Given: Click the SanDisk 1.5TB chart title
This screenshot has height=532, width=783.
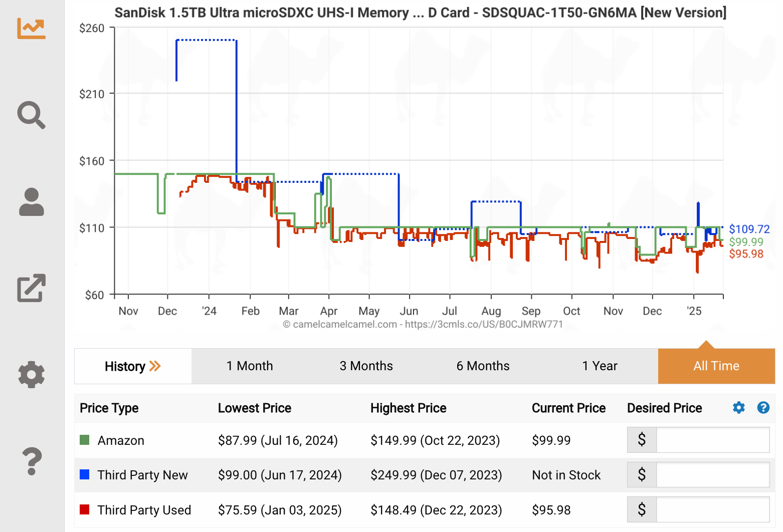Looking at the screenshot, I should (420, 13).
